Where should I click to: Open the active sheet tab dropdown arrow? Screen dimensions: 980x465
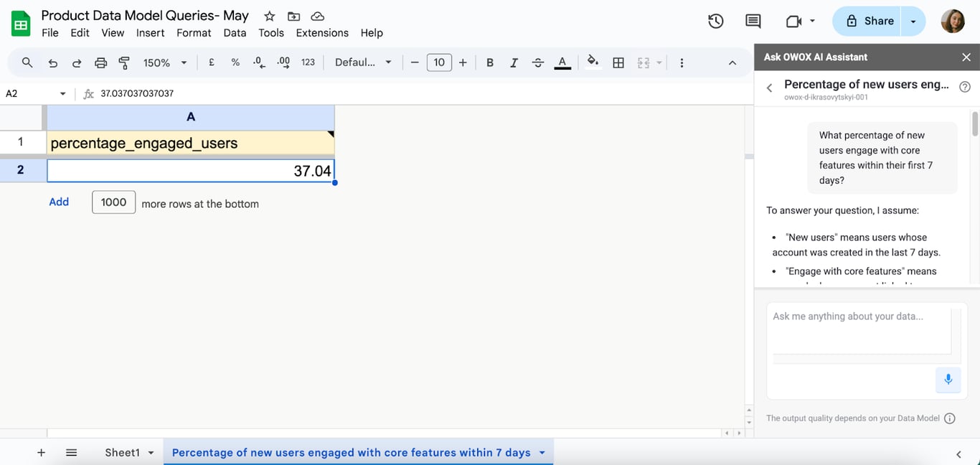click(542, 453)
